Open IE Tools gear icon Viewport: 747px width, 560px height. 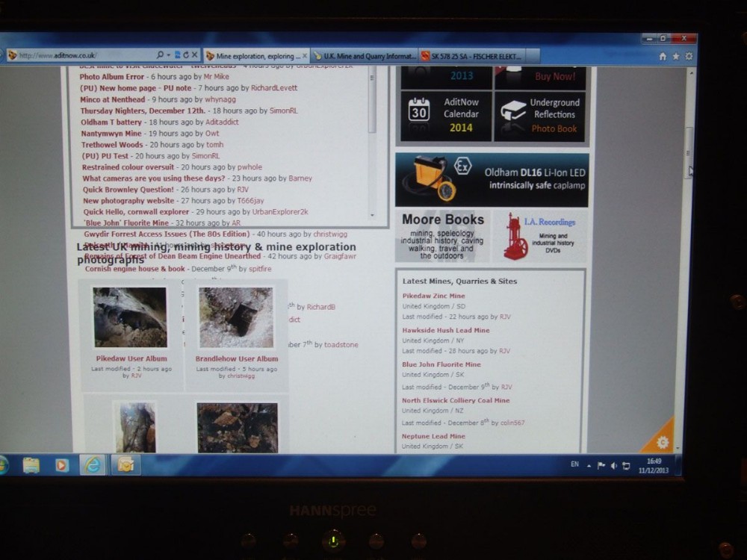pyautogui.click(x=688, y=56)
